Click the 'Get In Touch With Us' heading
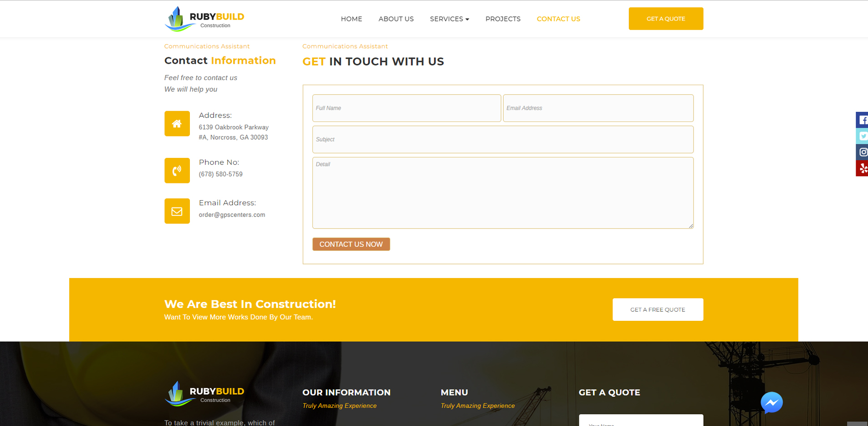This screenshot has height=426, width=868. (x=373, y=61)
